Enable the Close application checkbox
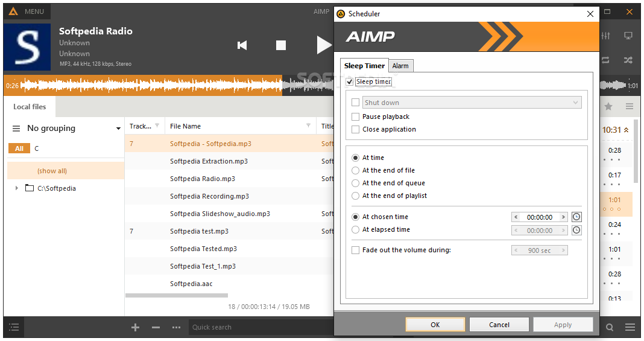The height and width of the screenshot is (341, 644). 356,129
